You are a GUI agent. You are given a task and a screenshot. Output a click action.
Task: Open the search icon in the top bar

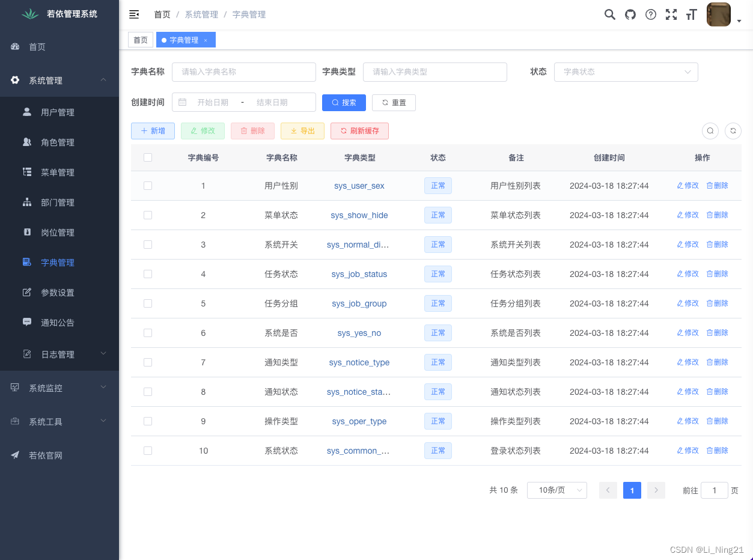point(609,14)
